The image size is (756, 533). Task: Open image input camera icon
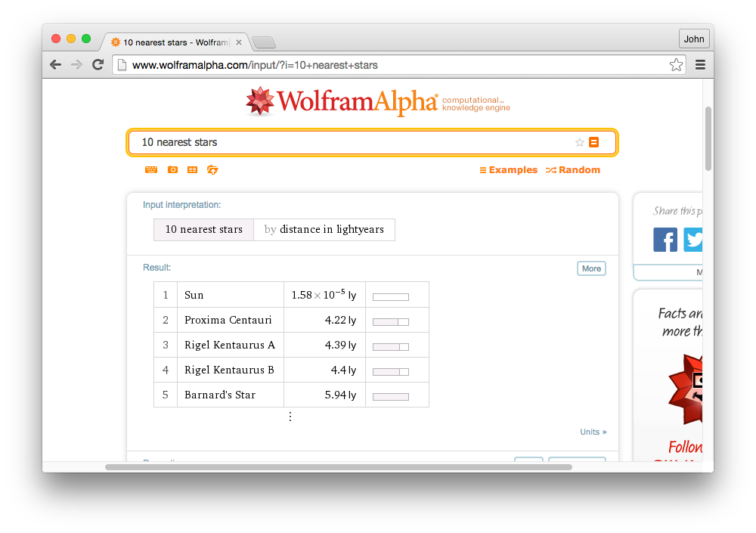tap(172, 170)
